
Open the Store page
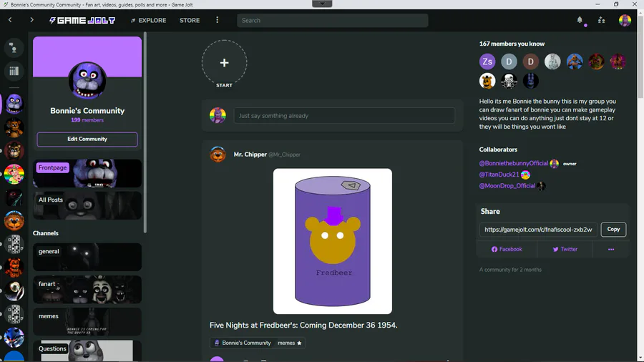click(190, 20)
